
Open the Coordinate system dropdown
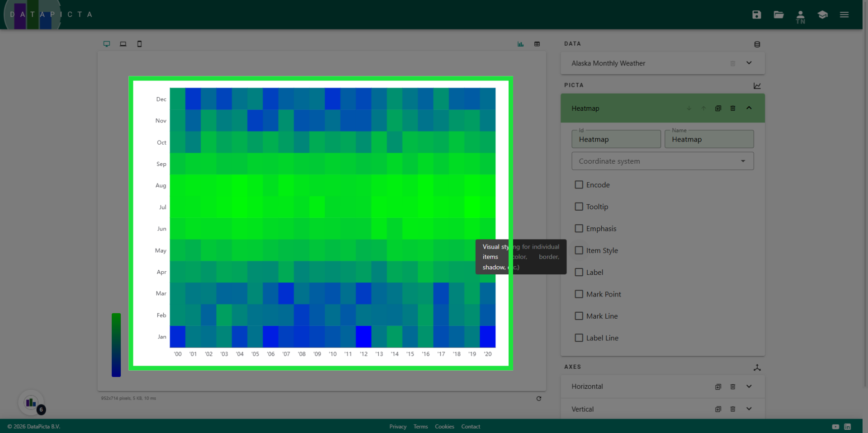[x=662, y=161]
